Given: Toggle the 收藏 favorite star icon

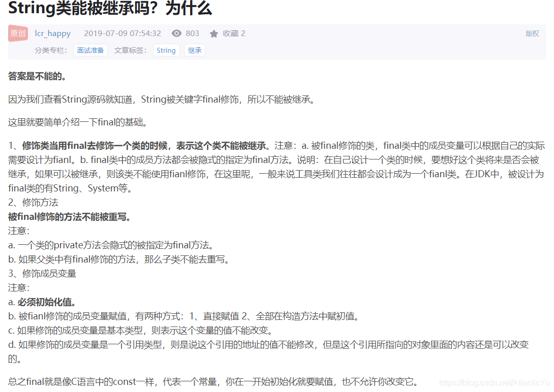Looking at the screenshot, I should click(x=214, y=33).
